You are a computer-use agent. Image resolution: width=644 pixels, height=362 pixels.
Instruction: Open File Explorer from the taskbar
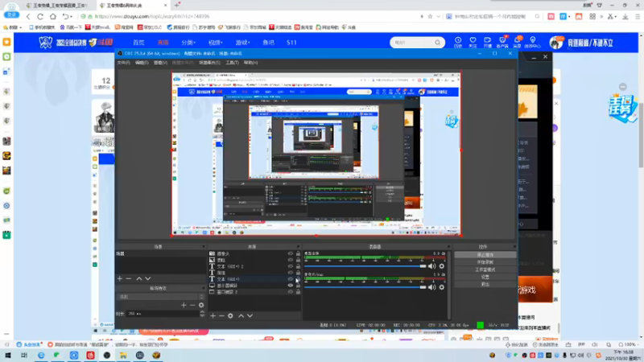(123, 355)
